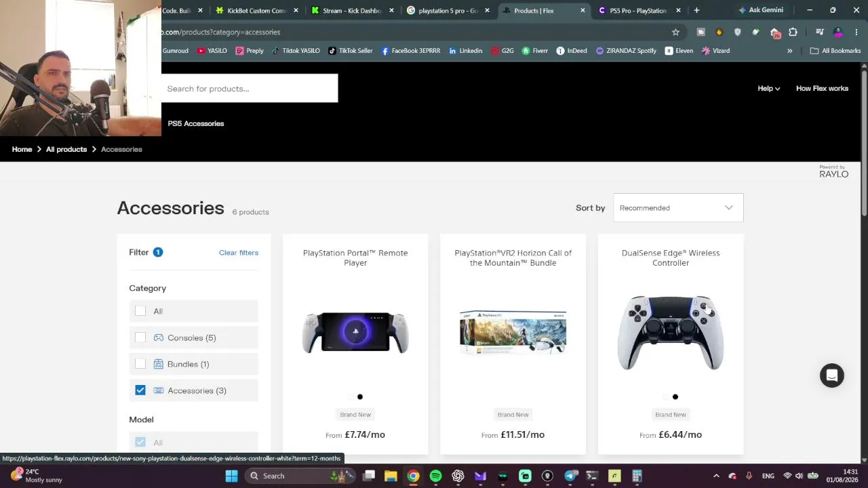Show hidden system tray icons

pyautogui.click(x=716, y=476)
